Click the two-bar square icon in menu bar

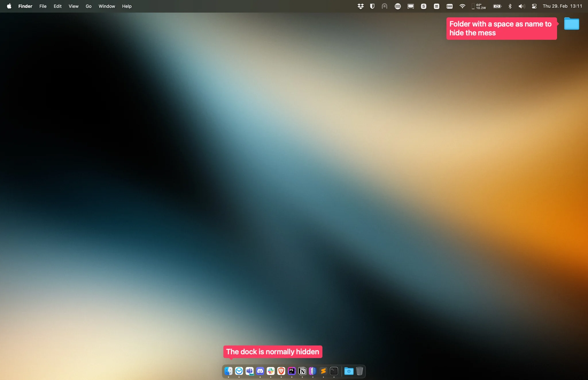[x=436, y=6]
